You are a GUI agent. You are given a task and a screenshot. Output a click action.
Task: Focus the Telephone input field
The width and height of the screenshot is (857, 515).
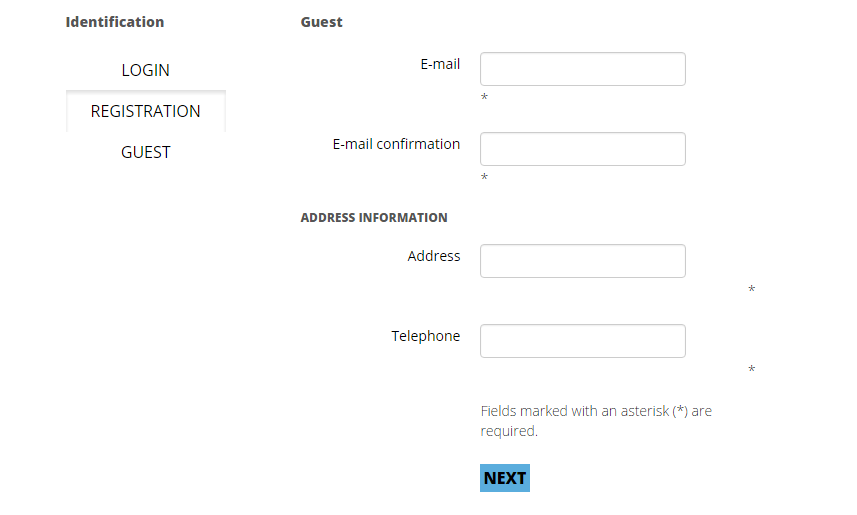582,341
